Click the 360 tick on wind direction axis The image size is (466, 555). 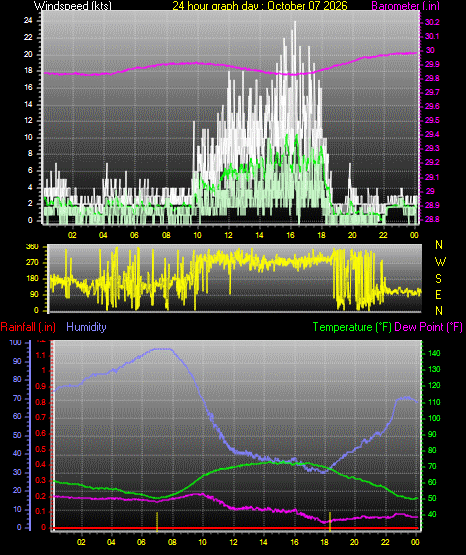click(32, 247)
